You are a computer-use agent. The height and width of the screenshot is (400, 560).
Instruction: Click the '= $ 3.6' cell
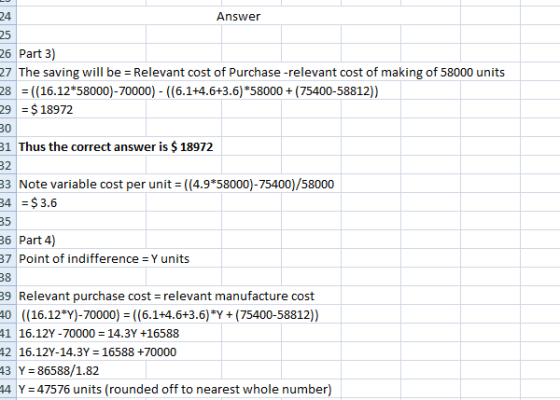pos(39,202)
